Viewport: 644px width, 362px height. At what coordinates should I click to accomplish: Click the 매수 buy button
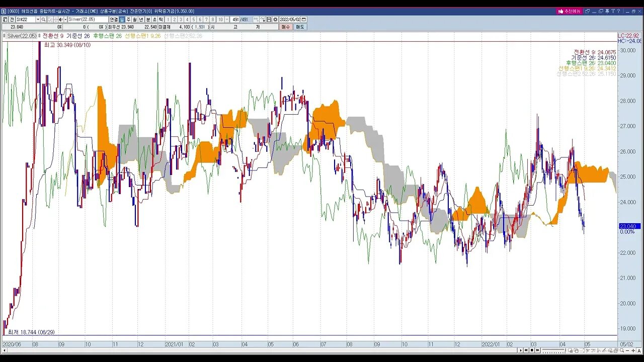coord(285,27)
